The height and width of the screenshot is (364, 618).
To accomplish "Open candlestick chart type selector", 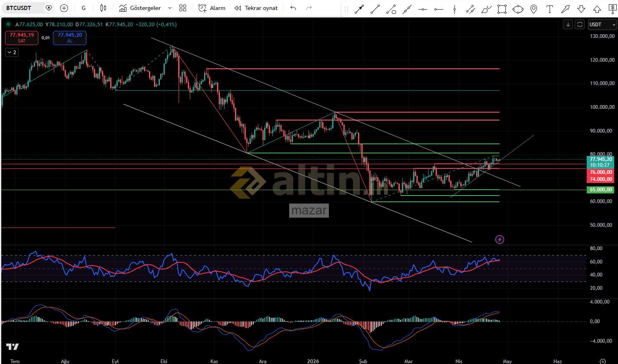I will (x=103, y=8).
